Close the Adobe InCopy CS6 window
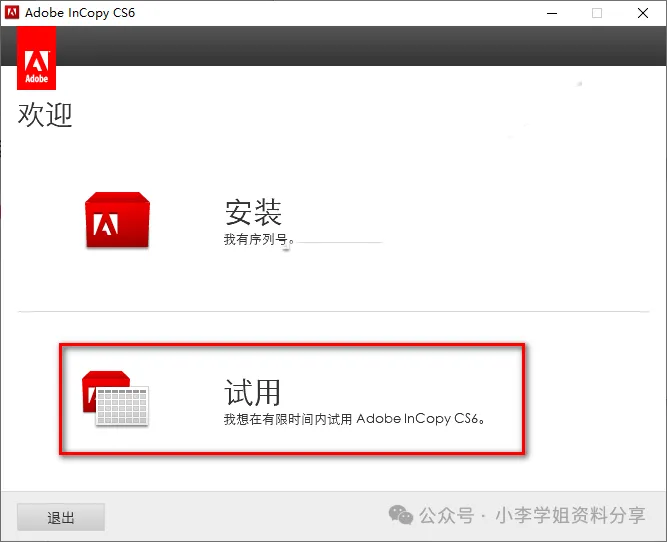 tap(643, 13)
